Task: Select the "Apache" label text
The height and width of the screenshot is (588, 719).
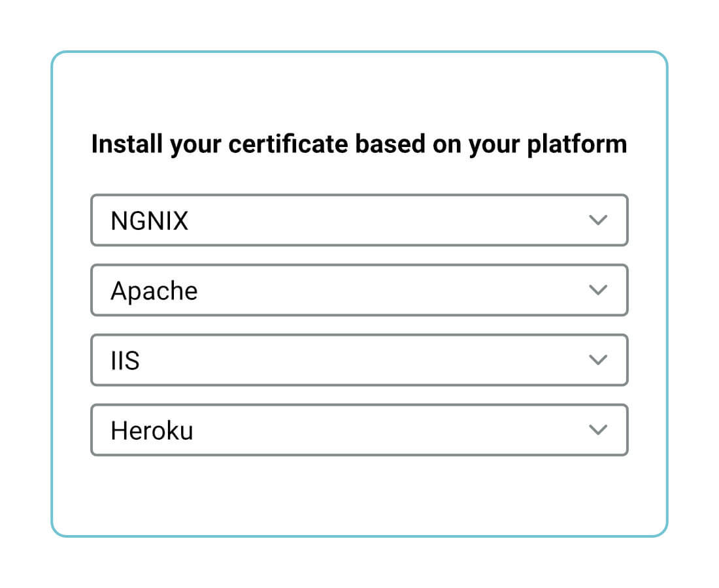Action: 154,291
